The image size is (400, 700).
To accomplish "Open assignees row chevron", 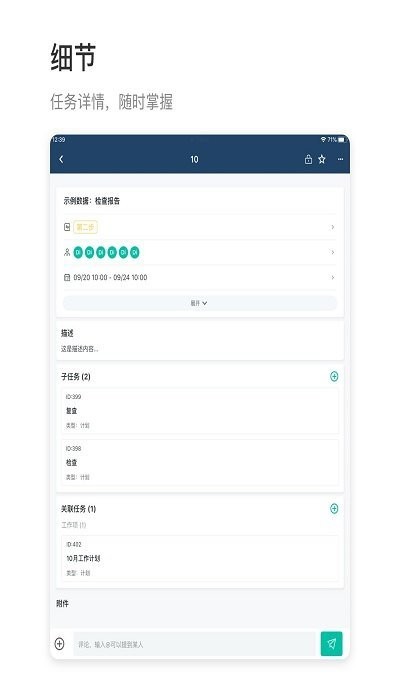I will [x=332, y=252].
